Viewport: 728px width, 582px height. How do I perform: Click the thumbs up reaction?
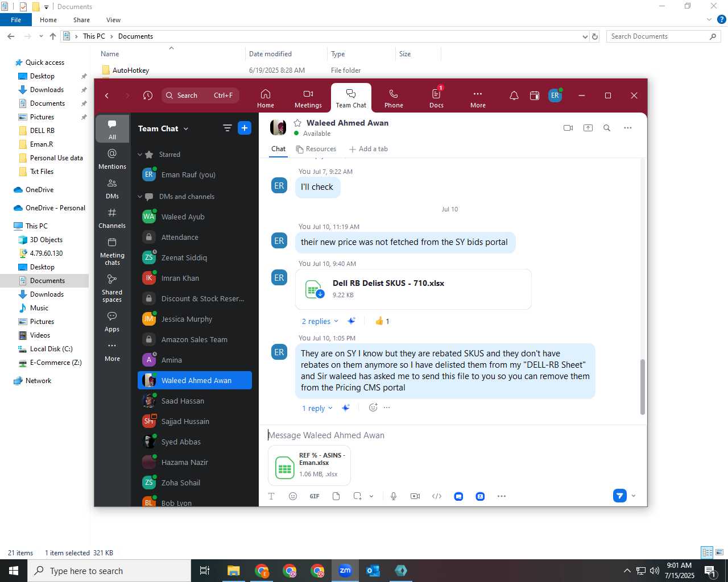[382, 321]
